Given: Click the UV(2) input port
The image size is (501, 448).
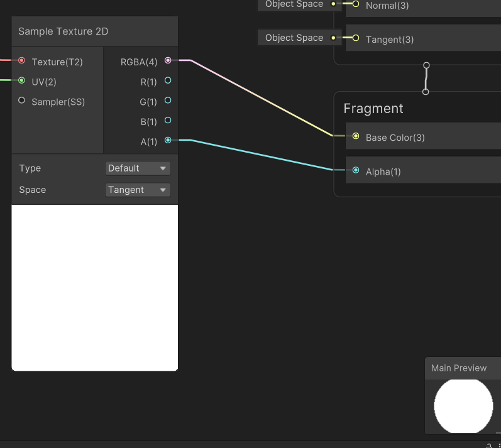Looking at the screenshot, I should pos(21,80).
